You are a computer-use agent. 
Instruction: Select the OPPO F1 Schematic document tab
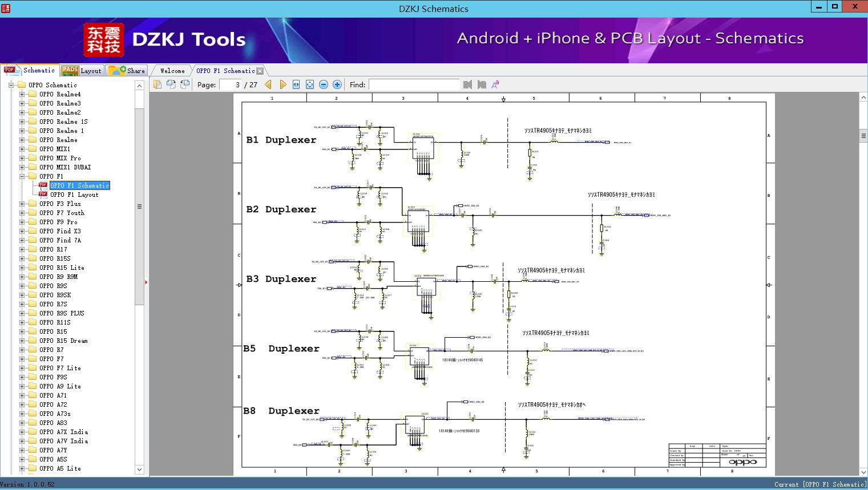[x=225, y=71]
